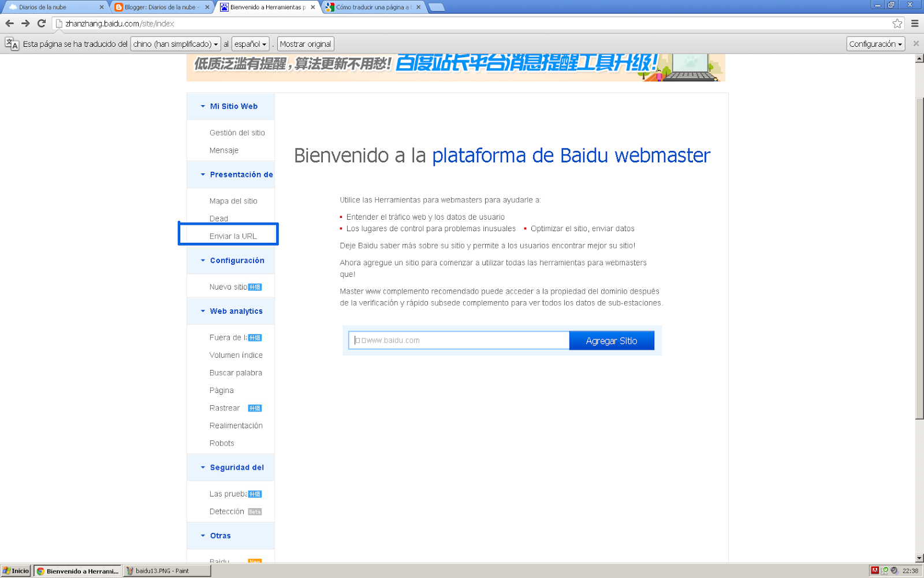The width and height of the screenshot is (924, 578).
Task: Open 'Las pruebas' sidebar link
Action: click(x=228, y=494)
